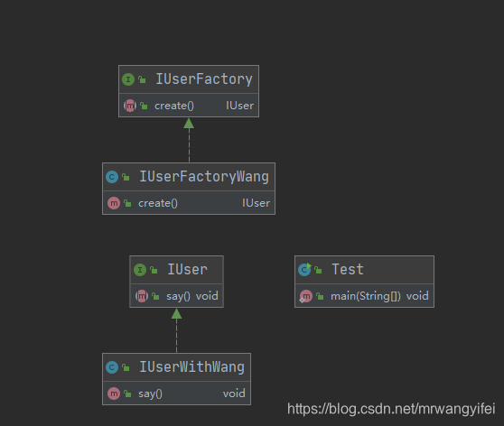
Task: Select the IUser interface title
Action: 187,270
